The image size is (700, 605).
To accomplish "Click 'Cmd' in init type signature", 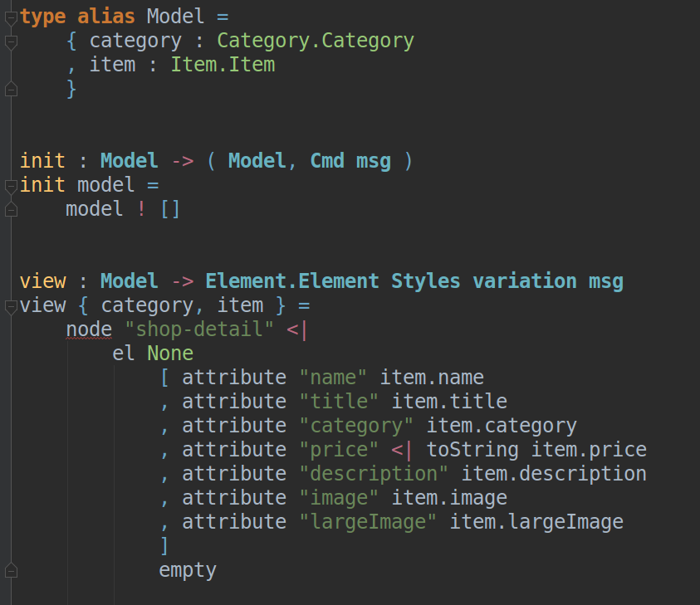I will pyautogui.click(x=327, y=161).
